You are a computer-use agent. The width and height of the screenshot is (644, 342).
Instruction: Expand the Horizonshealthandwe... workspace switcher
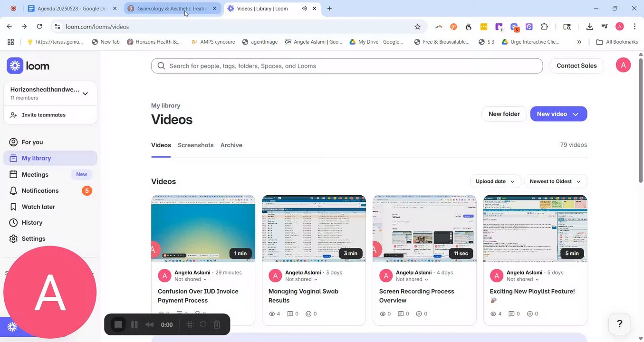coord(50,93)
